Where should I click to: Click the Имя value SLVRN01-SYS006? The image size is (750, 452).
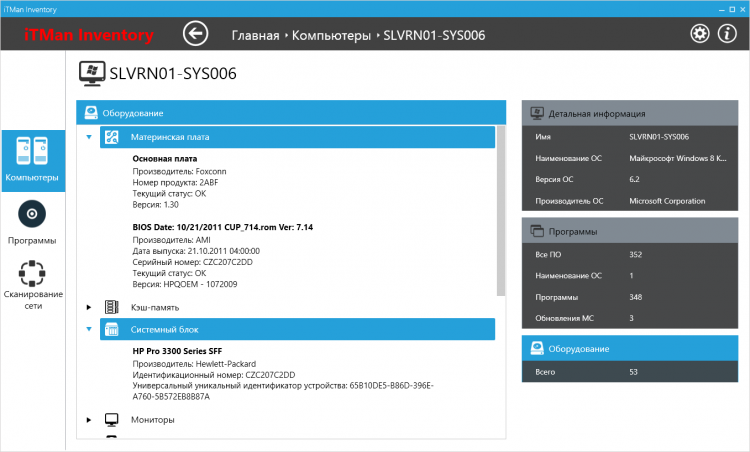659,137
